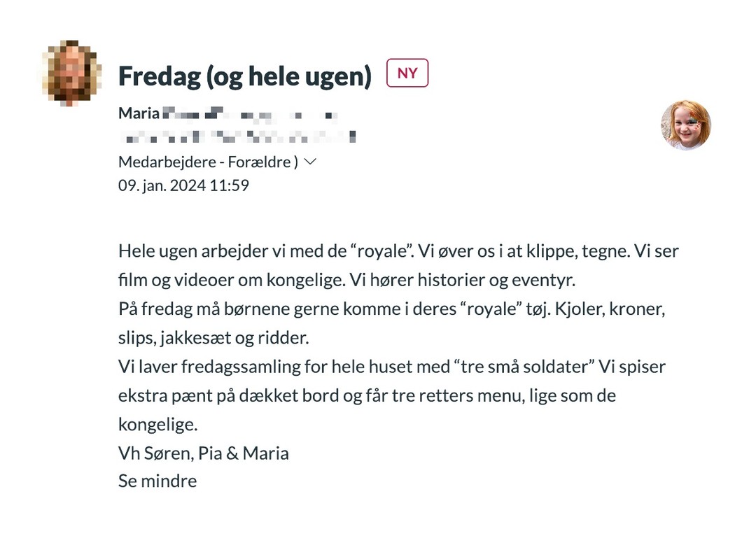Collapse the message with "Se mindre"
Image resolution: width=756 pixels, height=536 pixels.
coord(157,481)
